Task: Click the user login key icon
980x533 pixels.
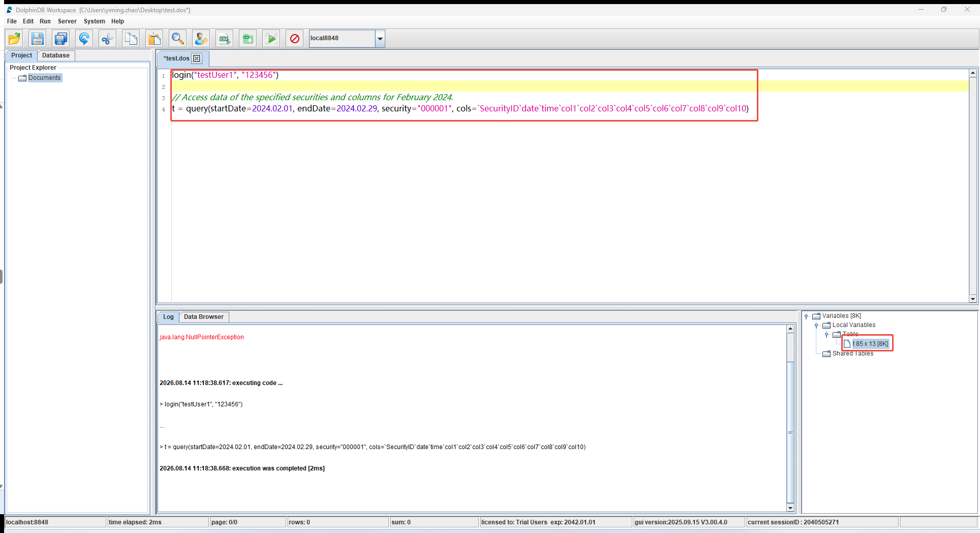Action: coord(201,39)
